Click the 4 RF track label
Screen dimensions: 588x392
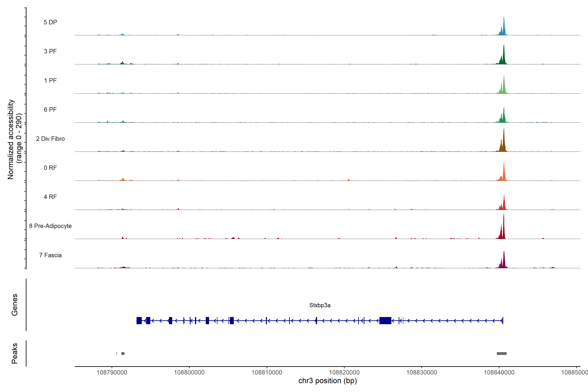point(50,197)
